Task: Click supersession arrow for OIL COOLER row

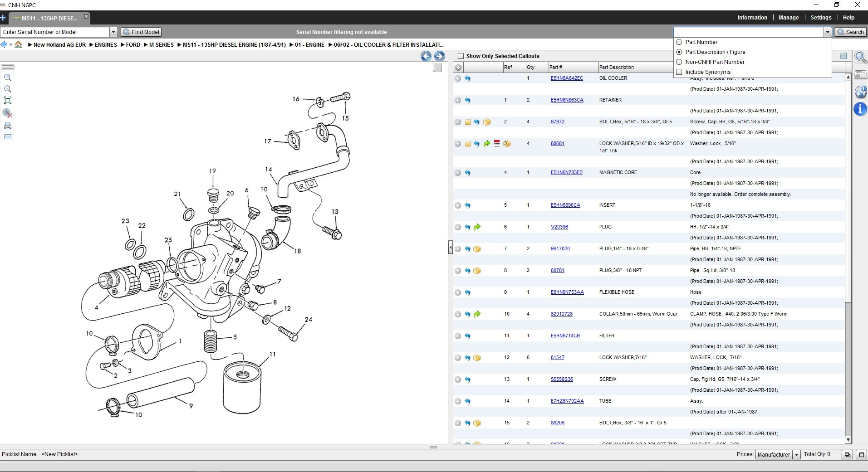Action: pos(467,78)
